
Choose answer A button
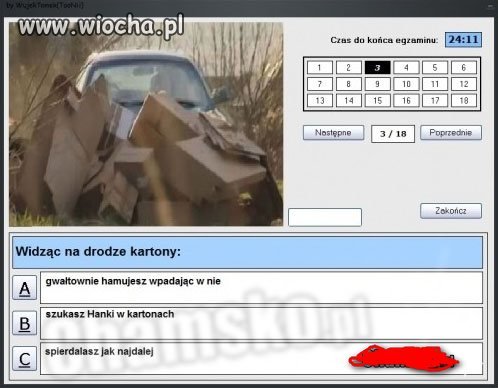25,288
